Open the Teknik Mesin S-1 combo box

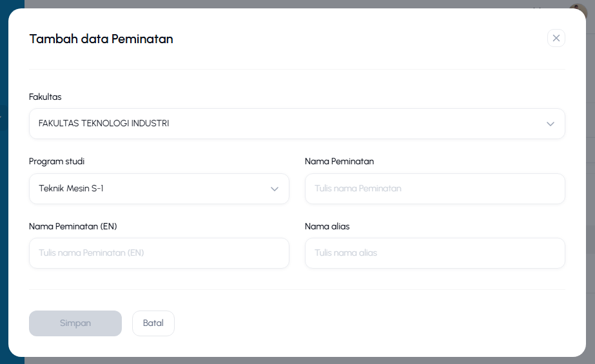pos(159,189)
